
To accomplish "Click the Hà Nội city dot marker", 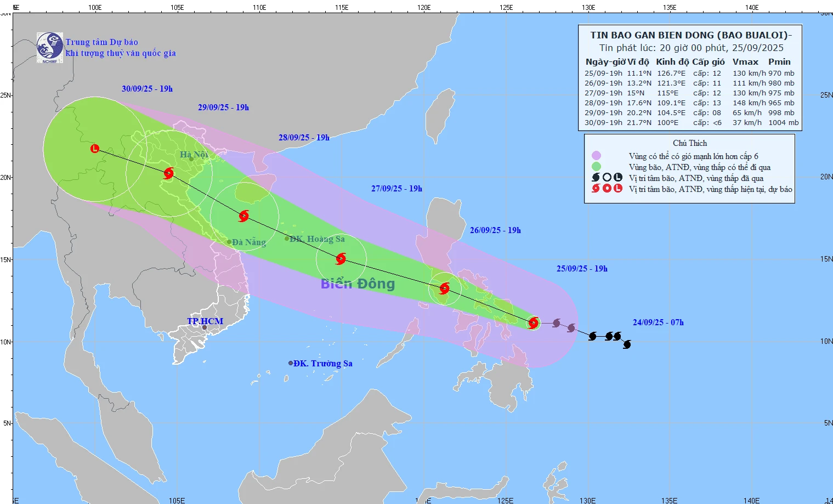I will 191,159.
